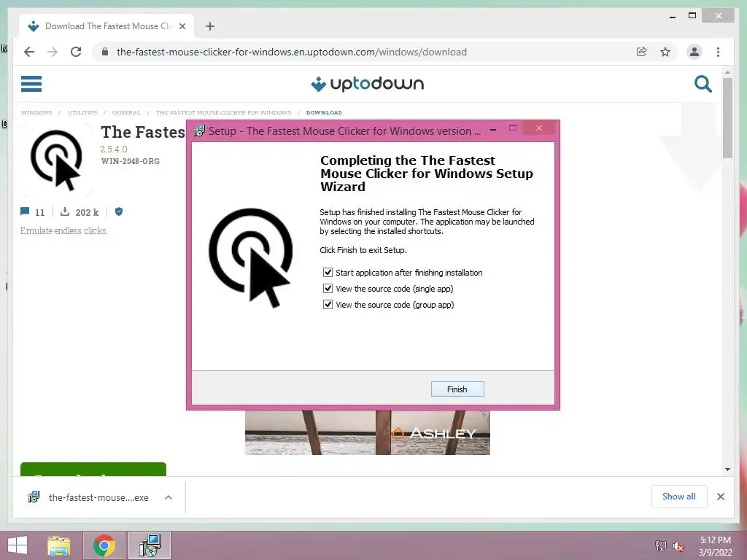Click the network tray icon

(660, 545)
